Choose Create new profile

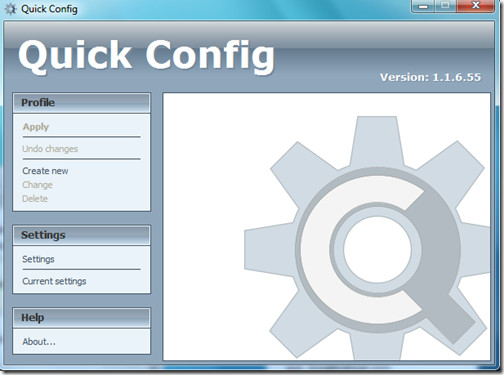tap(45, 171)
